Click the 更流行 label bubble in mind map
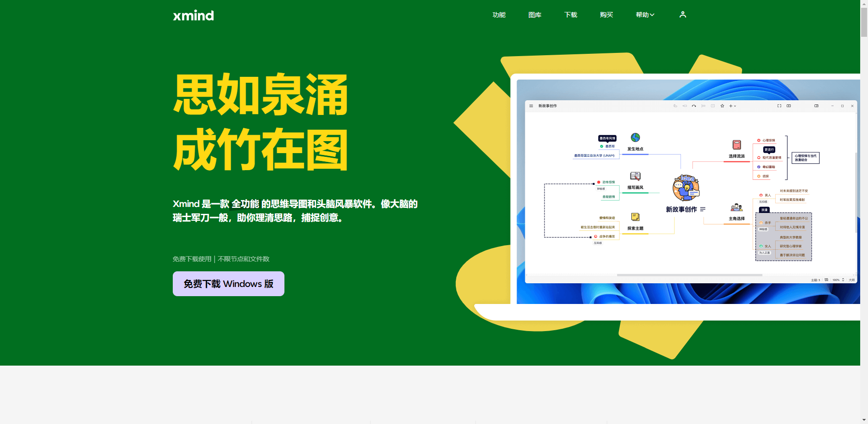The width and height of the screenshot is (868, 424). [x=769, y=149]
